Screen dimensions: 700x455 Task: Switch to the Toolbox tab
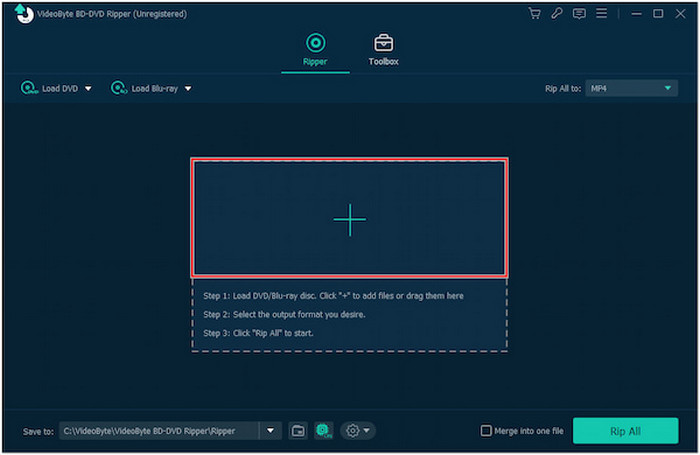pyautogui.click(x=383, y=49)
